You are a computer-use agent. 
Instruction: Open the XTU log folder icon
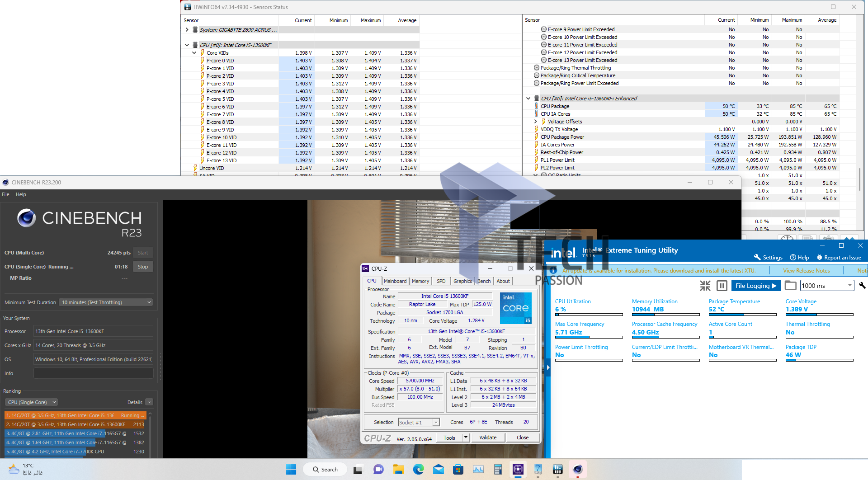(790, 286)
